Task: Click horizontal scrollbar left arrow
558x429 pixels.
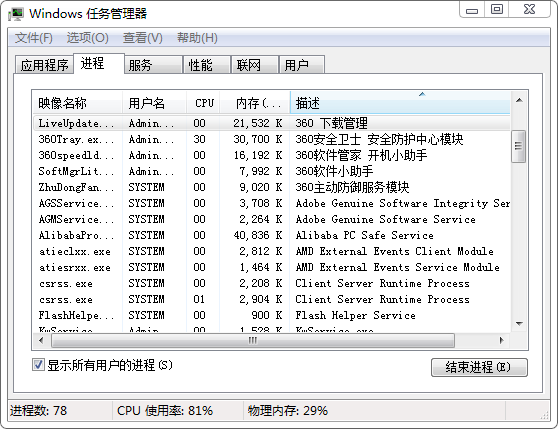Action: (x=41, y=340)
